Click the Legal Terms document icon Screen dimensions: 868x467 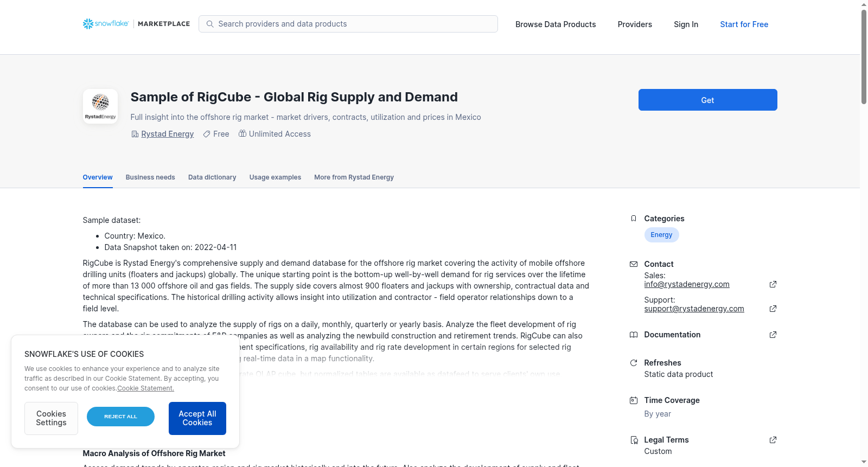pos(634,440)
